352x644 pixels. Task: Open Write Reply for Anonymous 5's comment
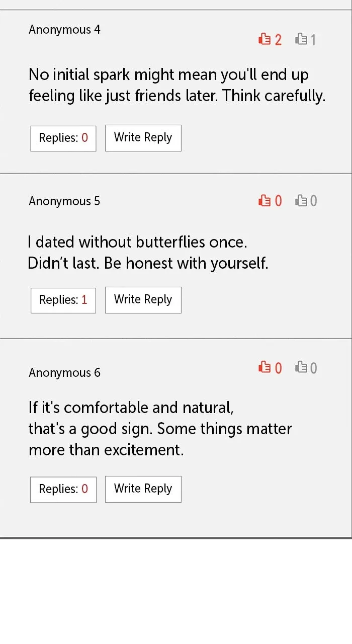143,300
